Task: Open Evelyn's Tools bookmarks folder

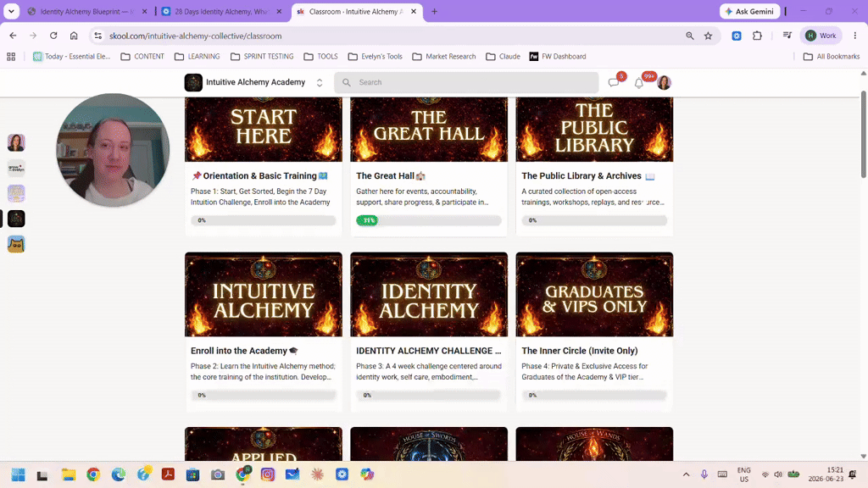Action: click(375, 57)
